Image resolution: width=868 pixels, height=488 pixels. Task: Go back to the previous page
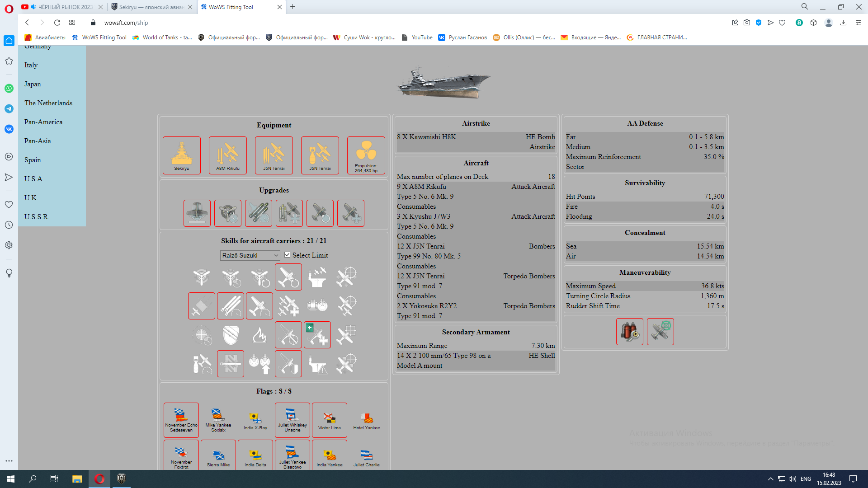click(27, 23)
